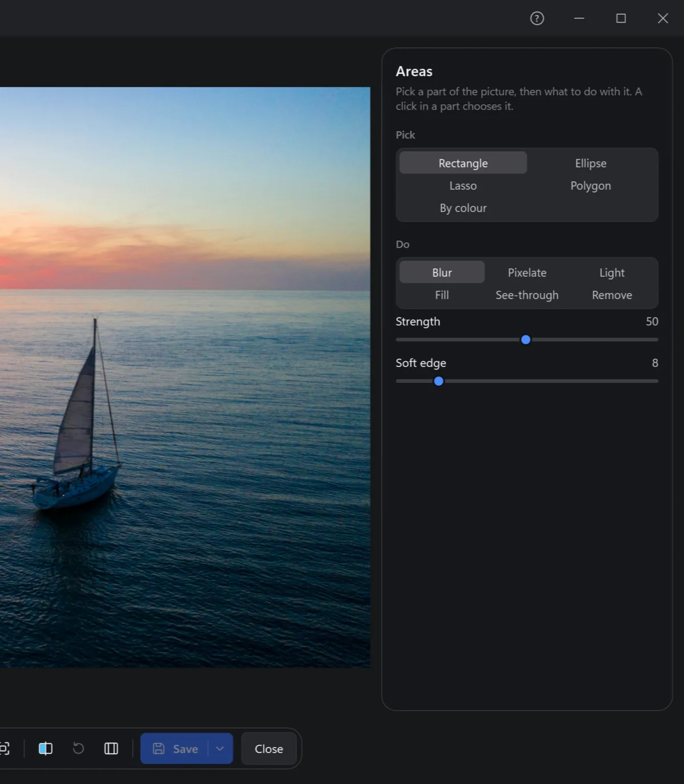Click the Close button
684x784 pixels.
point(269,749)
